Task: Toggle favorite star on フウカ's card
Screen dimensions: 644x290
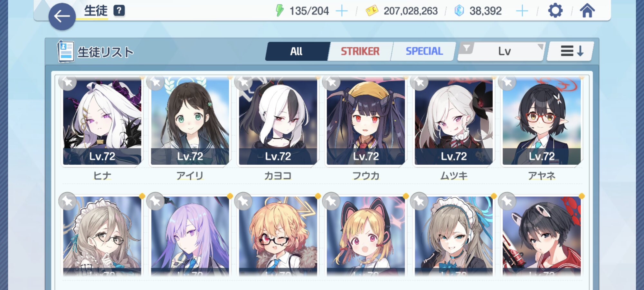Action: point(331,82)
